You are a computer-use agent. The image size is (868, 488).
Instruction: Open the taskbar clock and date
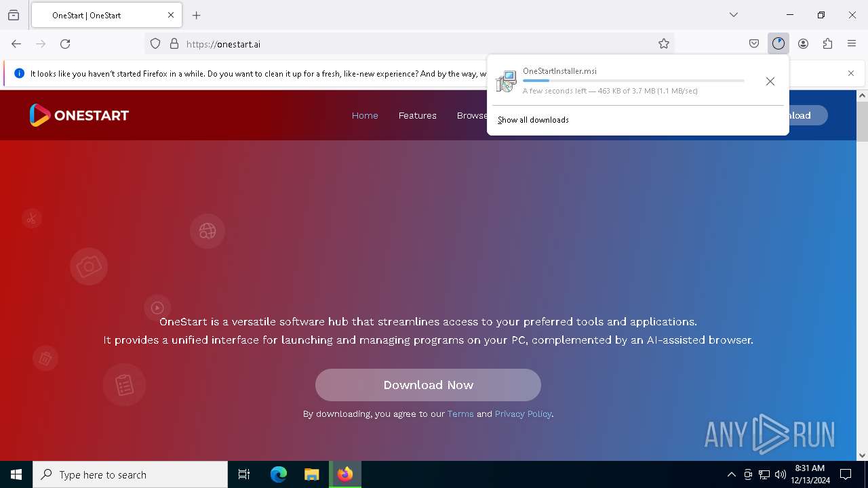pyautogui.click(x=810, y=474)
